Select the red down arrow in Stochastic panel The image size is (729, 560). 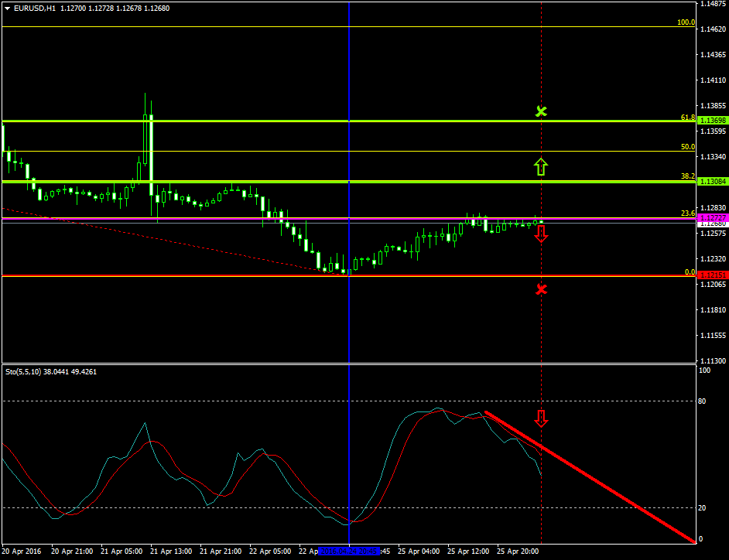coord(541,418)
